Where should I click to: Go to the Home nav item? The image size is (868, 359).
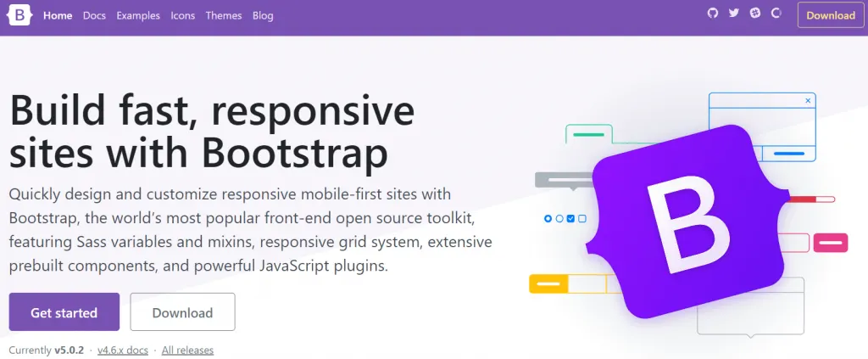58,15
